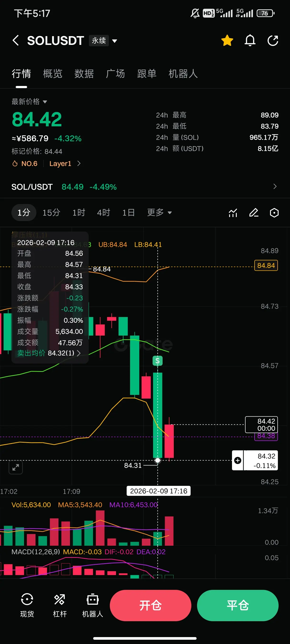Switch to 概览 tab
The width and height of the screenshot is (290, 644).
click(x=53, y=74)
